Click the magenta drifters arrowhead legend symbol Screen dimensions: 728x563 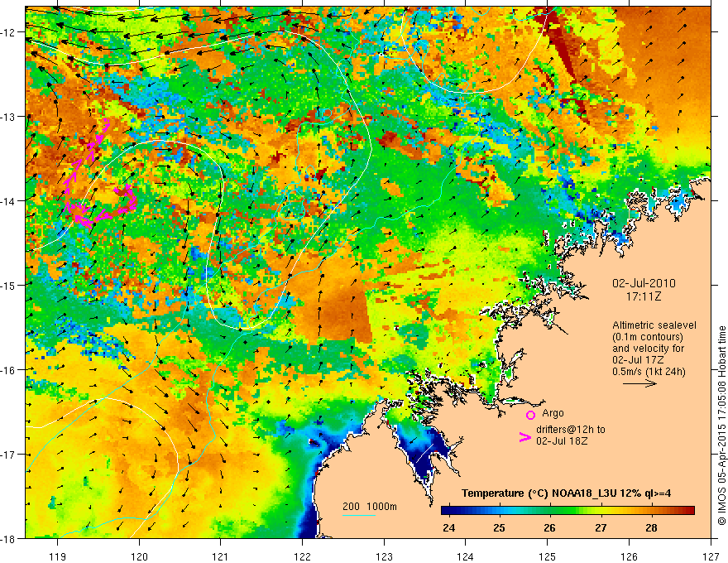tap(524, 436)
